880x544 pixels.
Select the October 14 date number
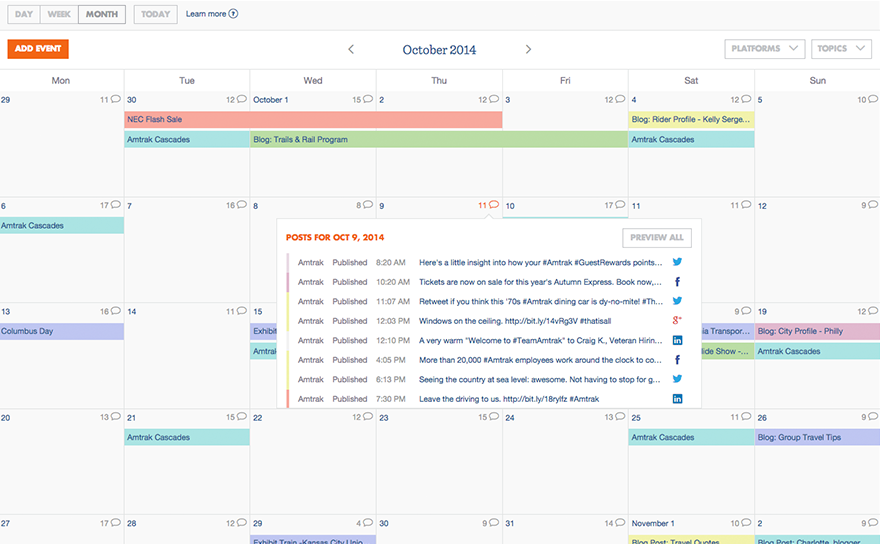point(131,312)
